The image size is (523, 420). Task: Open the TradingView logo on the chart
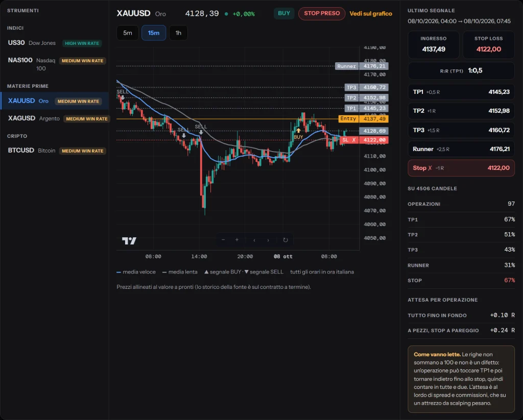pyautogui.click(x=129, y=241)
